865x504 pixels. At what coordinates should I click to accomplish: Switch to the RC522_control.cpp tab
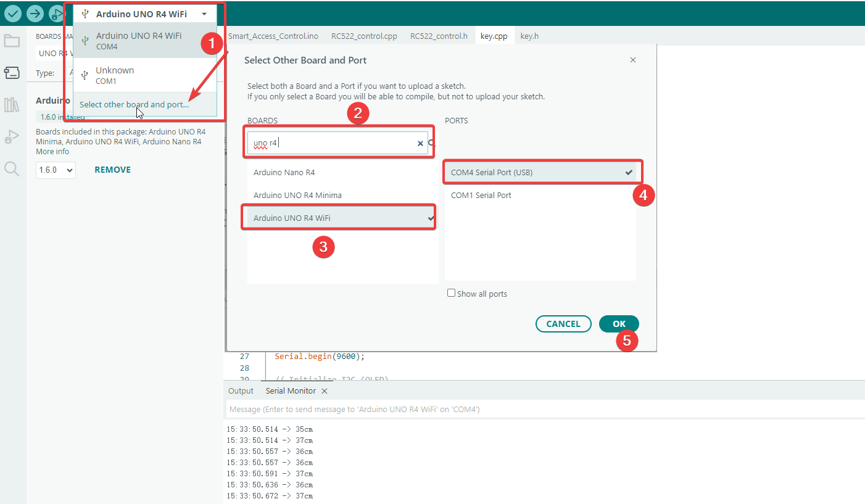pyautogui.click(x=364, y=36)
